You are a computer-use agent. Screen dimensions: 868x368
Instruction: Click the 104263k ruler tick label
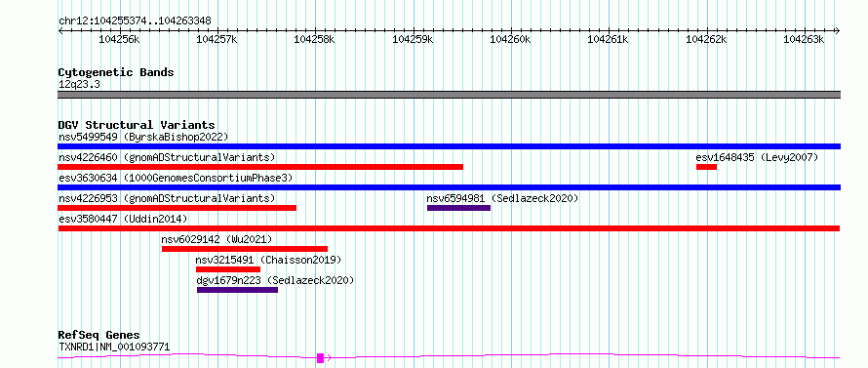pyautogui.click(x=804, y=39)
